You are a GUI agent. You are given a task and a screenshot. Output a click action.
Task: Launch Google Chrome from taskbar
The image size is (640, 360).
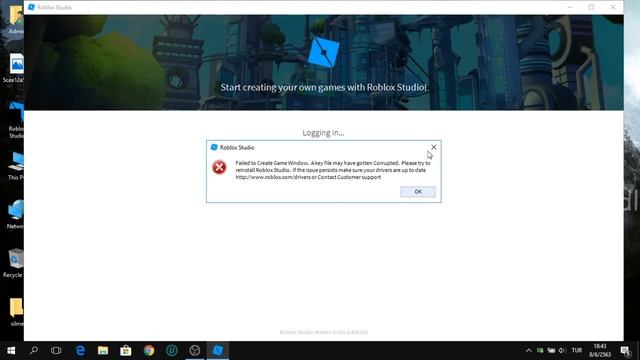[149, 351]
